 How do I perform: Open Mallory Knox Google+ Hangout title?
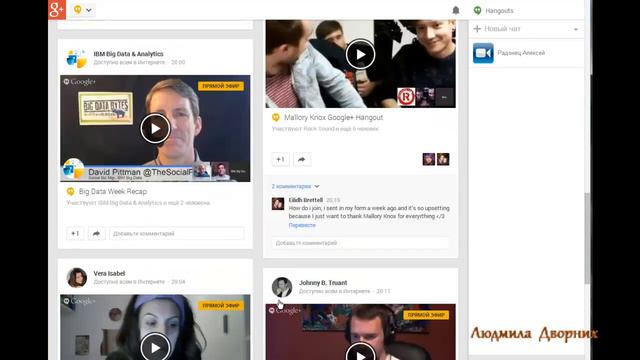coord(333,118)
